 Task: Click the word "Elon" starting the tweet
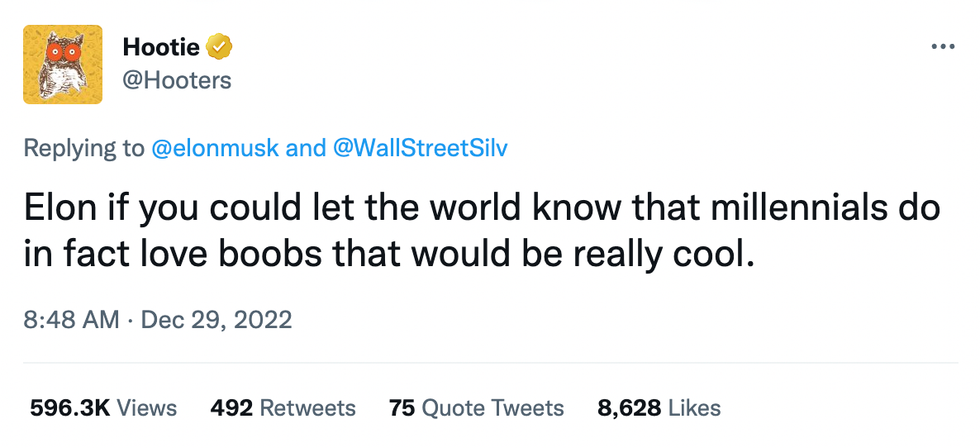coord(58,207)
